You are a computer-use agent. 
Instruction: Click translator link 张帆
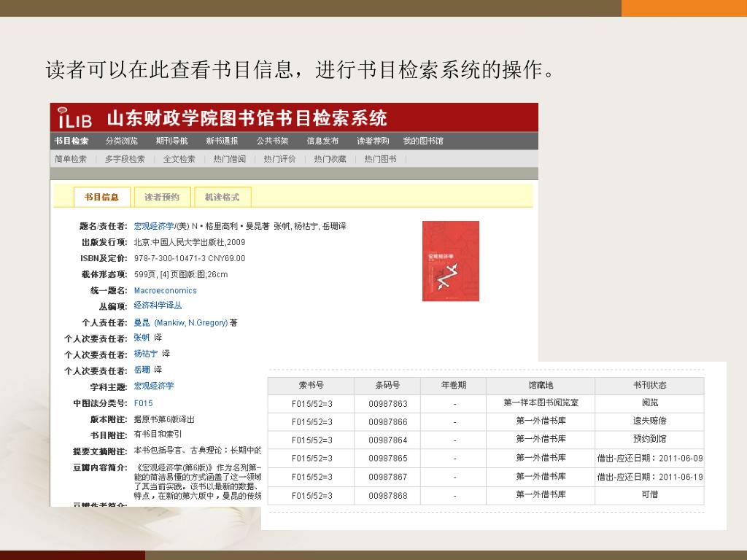[x=142, y=338]
